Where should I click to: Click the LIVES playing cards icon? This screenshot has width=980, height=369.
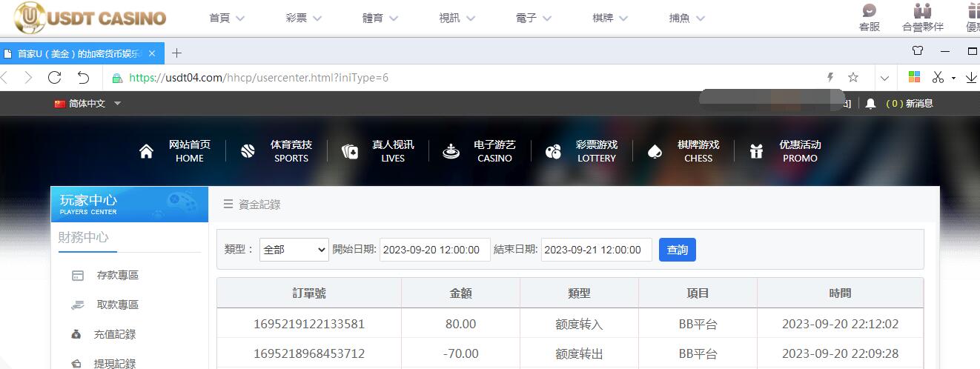click(350, 152)
